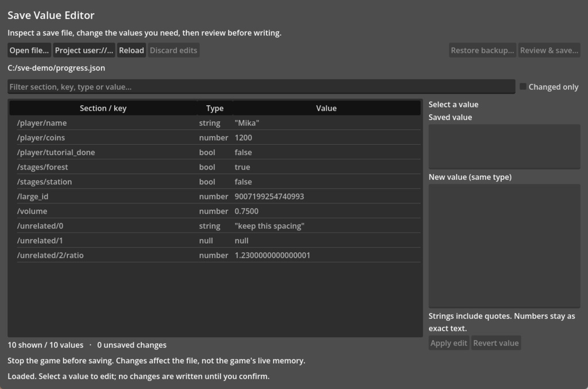Viewport: 588px width, 389px height.
Task: Click the value "keep this spacing"
Action: click(x=269, y=226)
